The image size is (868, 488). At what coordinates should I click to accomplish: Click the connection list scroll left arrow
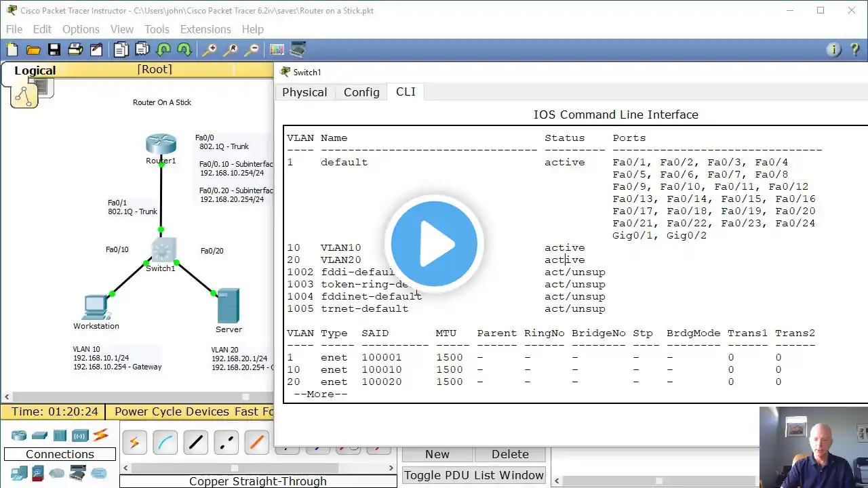click(x=125, y=468)
